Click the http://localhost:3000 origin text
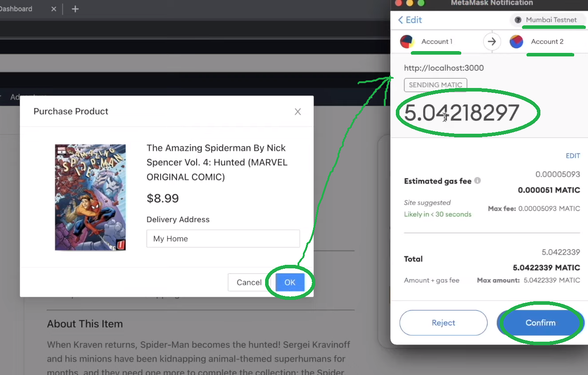 (x=444, y=68)
